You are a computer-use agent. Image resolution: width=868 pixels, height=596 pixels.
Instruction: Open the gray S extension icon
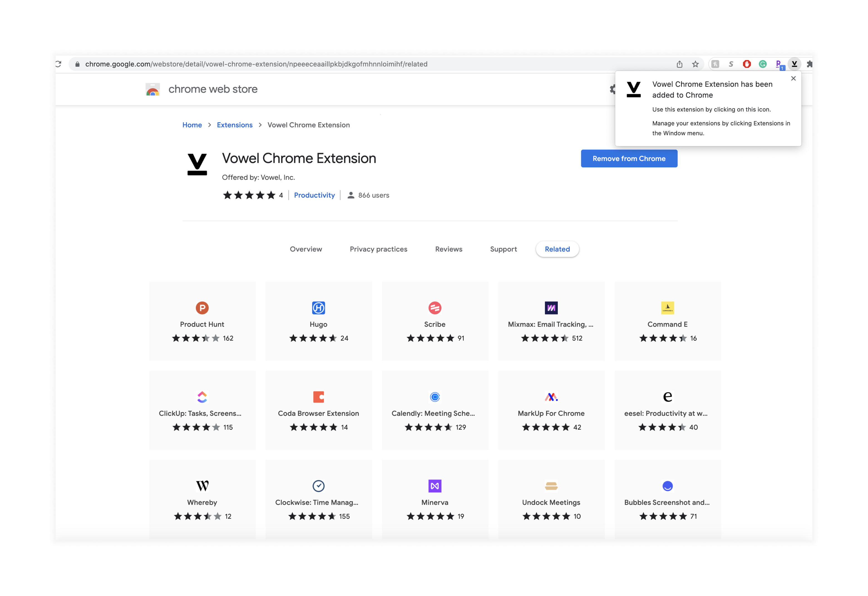731,64
